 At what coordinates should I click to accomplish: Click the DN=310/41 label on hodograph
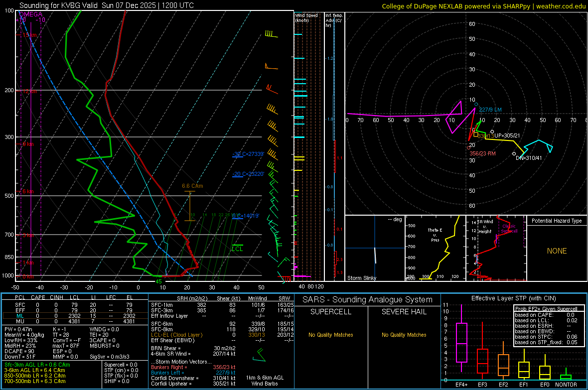click(529, 158)
